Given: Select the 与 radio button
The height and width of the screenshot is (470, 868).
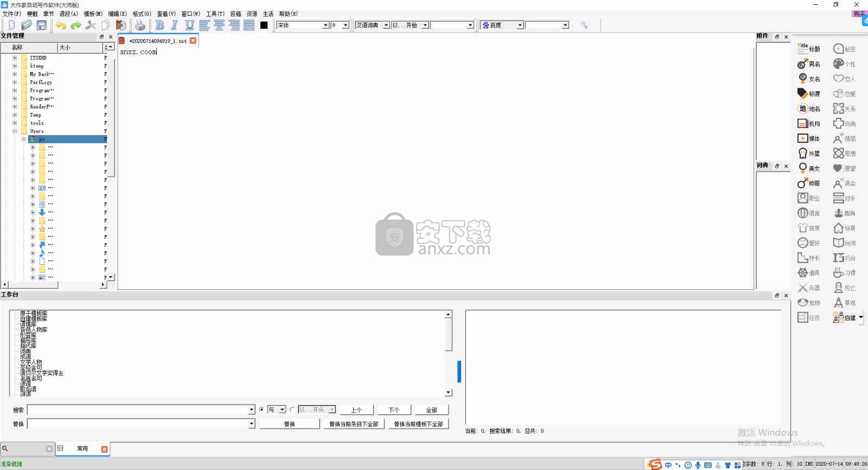Looking at the screenshot, I should click(x=261, y=410).
